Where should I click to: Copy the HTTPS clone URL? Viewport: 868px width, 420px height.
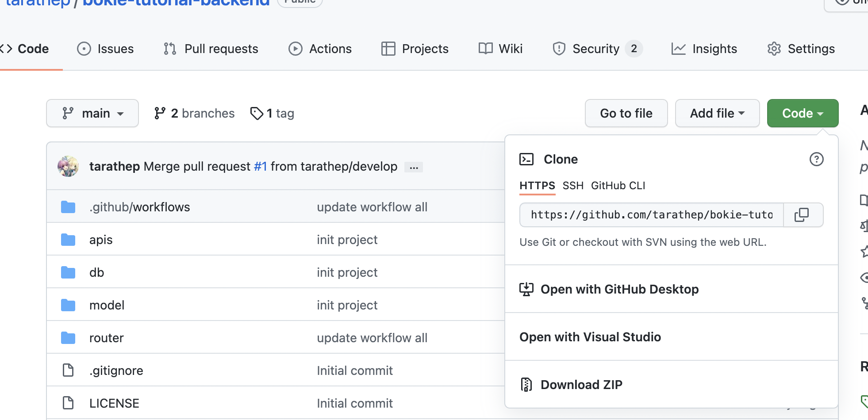point(802,215)
